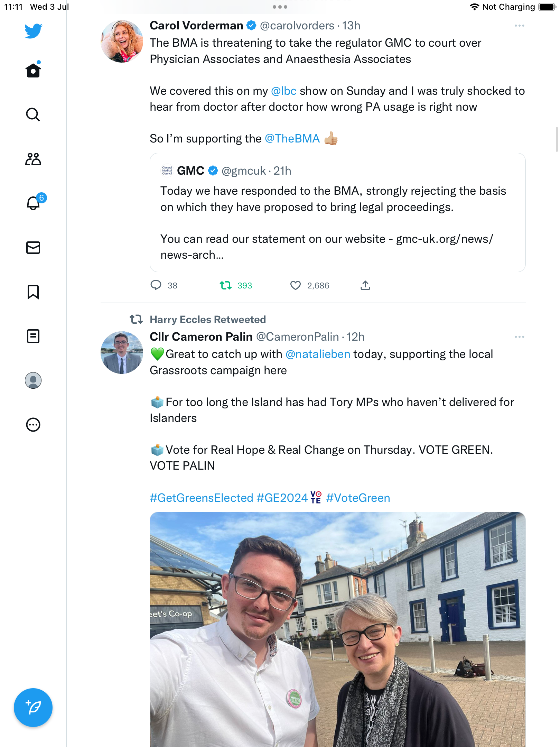
Task: Open Notifications bell with 6 badge
Action: tap(33, 203)
